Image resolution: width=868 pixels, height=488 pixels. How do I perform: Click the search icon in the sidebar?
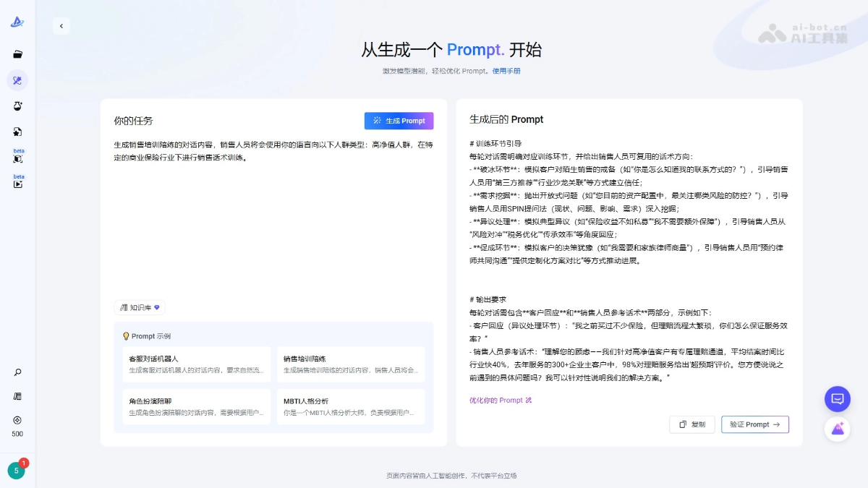17,372
